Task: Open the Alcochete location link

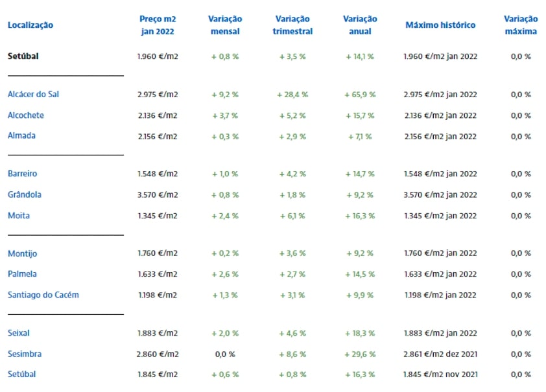Action: click(x=26, y=115)
